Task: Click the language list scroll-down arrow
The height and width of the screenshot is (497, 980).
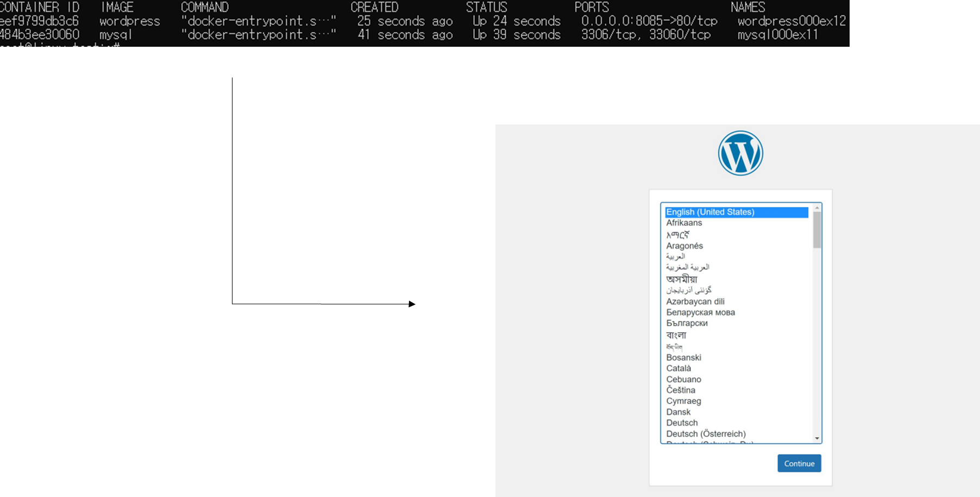Action: point(817,438)
